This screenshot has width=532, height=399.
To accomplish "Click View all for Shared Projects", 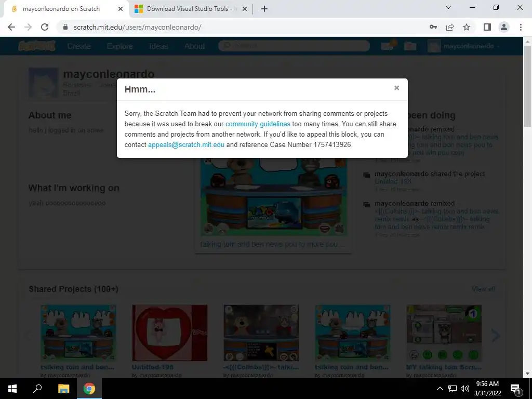I will (483, 289).
